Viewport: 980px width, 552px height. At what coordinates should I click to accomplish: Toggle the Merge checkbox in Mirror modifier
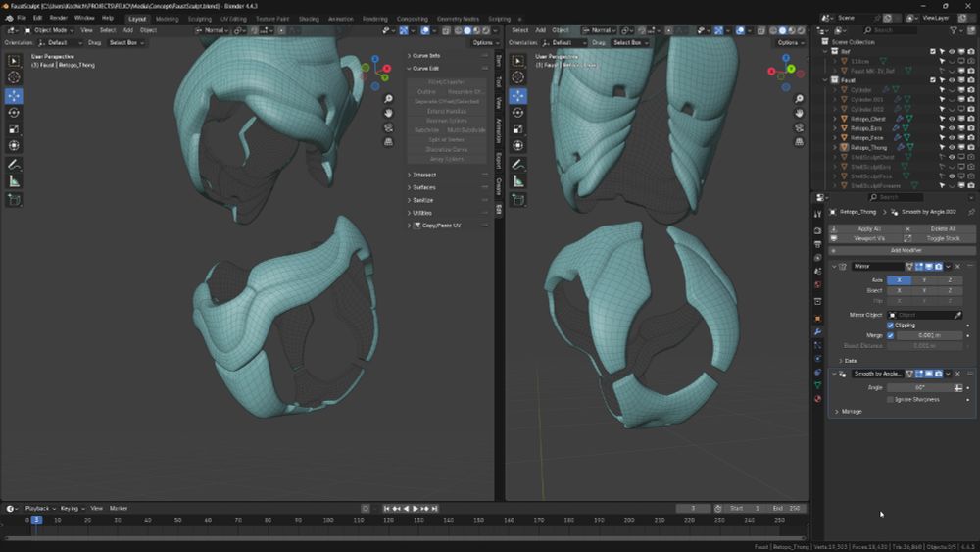890,335
